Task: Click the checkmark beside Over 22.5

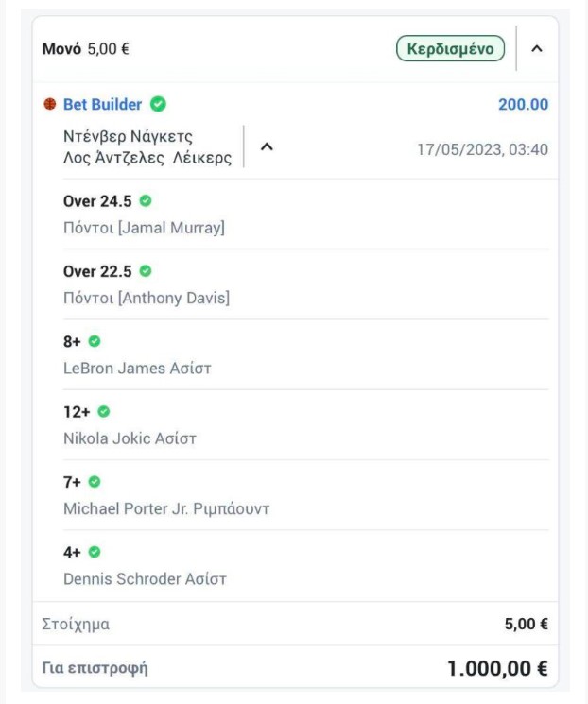Action: pyautogui.click(x=146, y=271)
